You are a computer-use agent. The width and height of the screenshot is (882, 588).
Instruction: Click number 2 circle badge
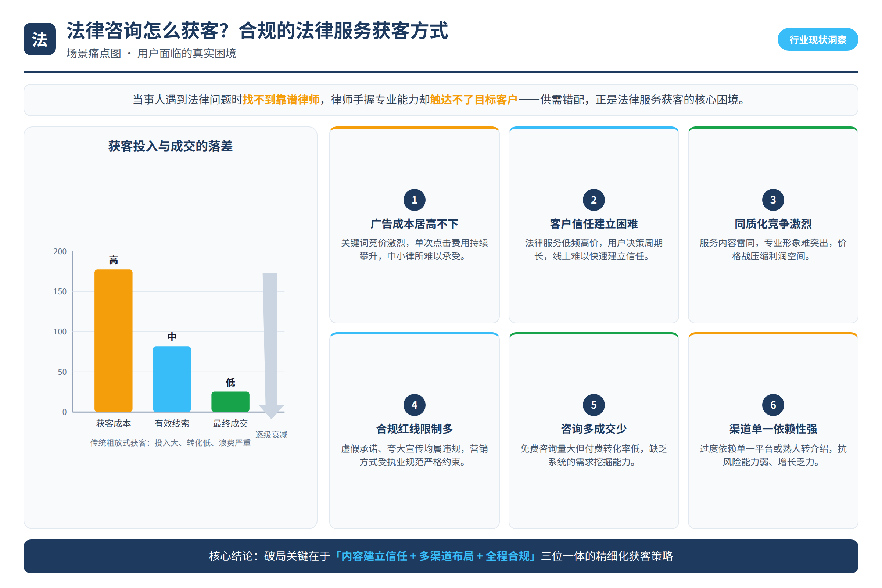(x=594, y=200)
